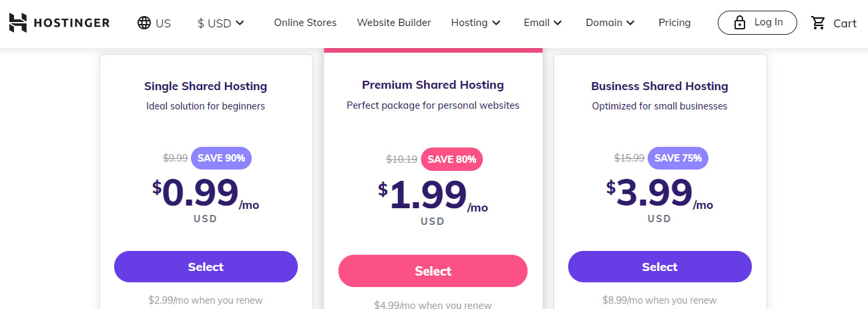
Task: Open the globe region selector
Action: [154, 23]
